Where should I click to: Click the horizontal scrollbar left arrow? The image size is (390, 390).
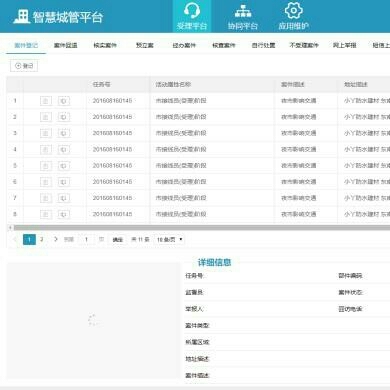[10, 228]
